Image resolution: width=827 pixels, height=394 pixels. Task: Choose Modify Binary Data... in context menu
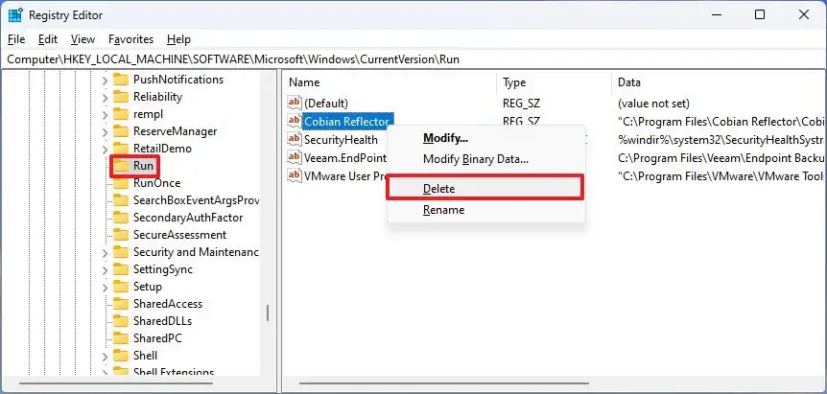tap(486, 159)
